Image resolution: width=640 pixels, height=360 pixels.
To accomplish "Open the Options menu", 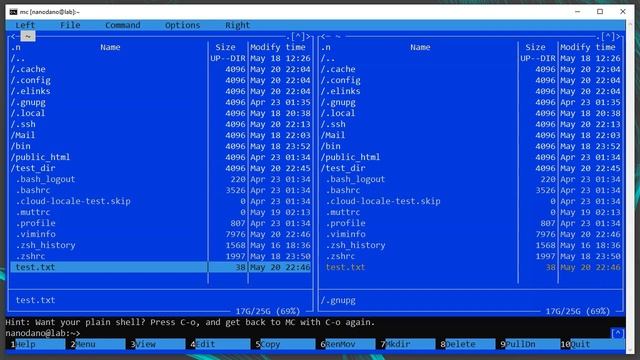I will [x=182, y=25].
